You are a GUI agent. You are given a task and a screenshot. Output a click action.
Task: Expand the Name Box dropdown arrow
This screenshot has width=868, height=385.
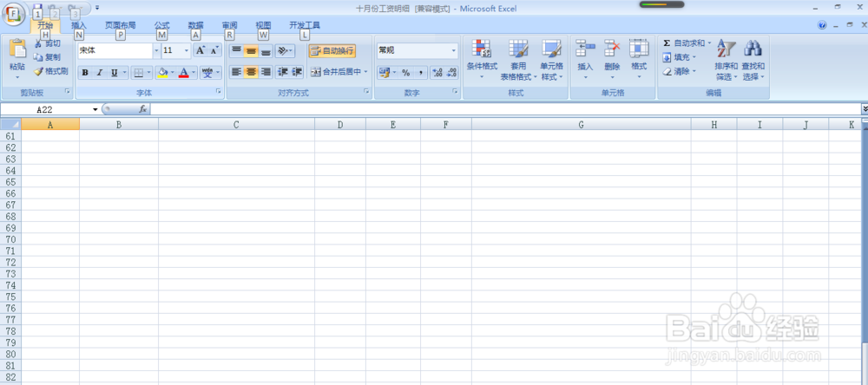95,109
